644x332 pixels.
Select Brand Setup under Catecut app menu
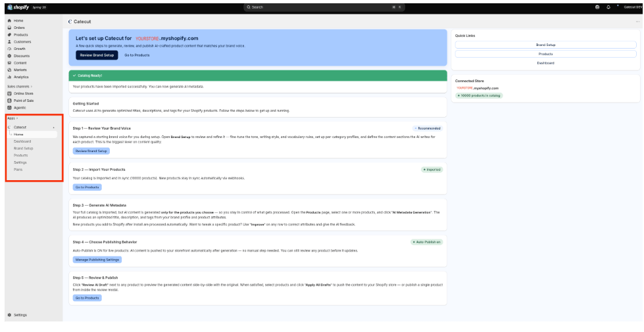point(24,148)
